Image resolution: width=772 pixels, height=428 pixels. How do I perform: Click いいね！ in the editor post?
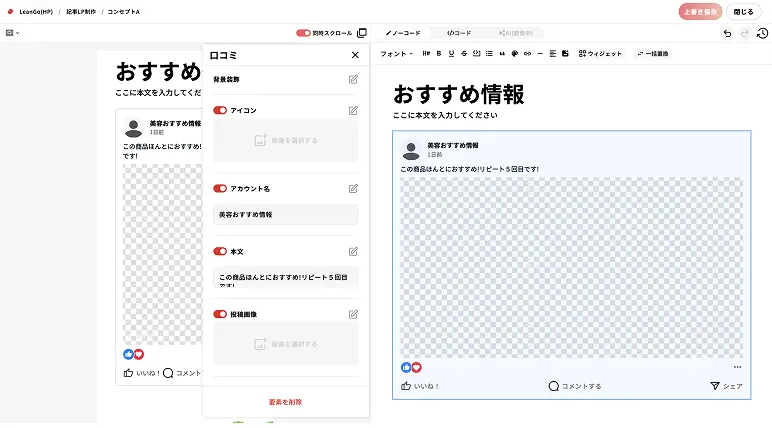420,386
